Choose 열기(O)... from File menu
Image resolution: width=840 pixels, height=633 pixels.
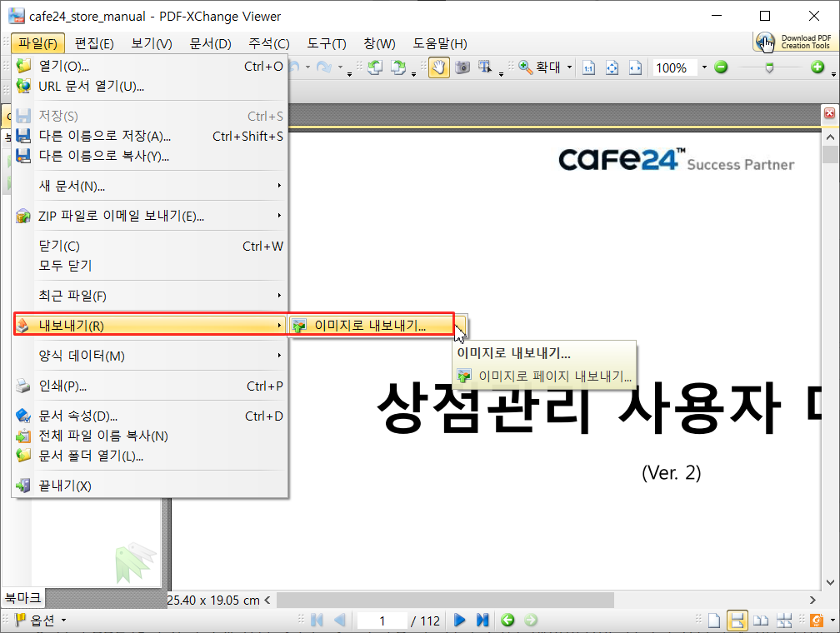coord(150,67)
